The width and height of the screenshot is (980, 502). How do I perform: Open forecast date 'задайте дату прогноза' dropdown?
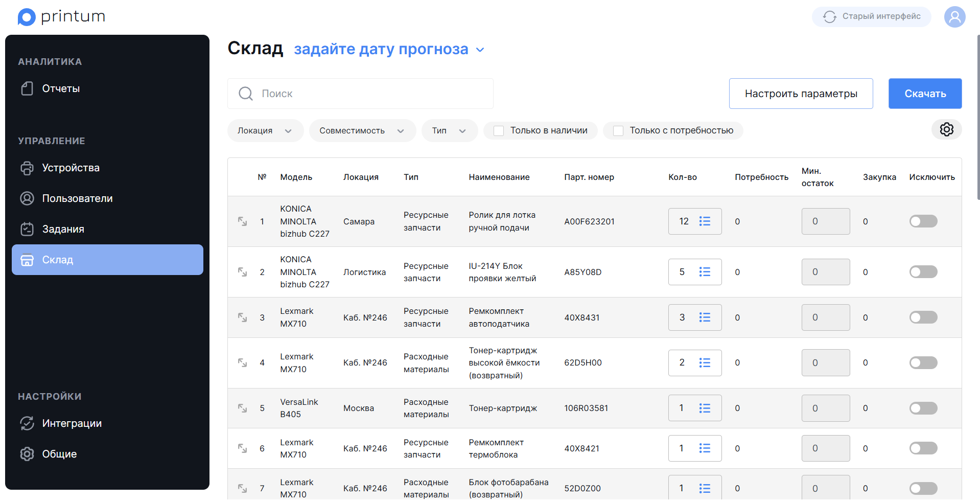389,49
